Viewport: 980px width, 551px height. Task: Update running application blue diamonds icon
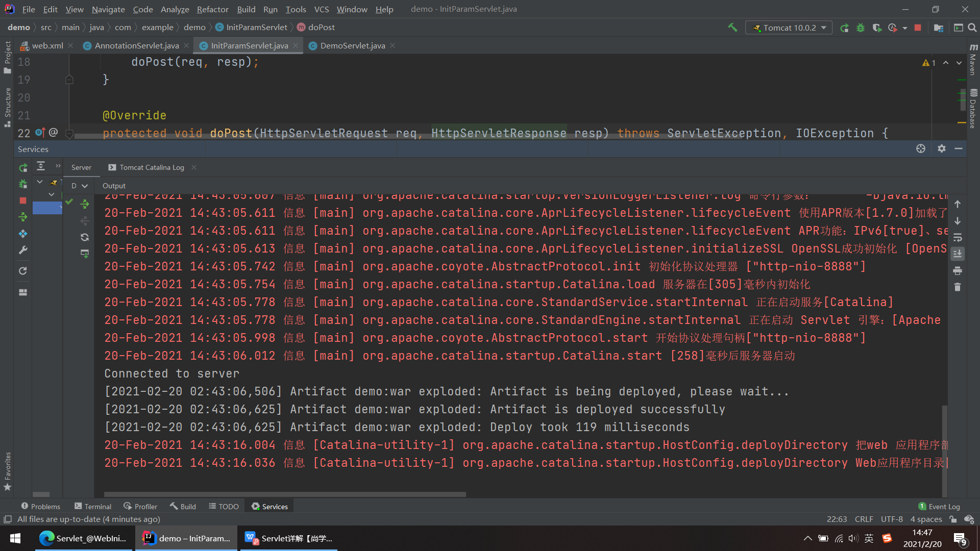click(x=23, y=234)
